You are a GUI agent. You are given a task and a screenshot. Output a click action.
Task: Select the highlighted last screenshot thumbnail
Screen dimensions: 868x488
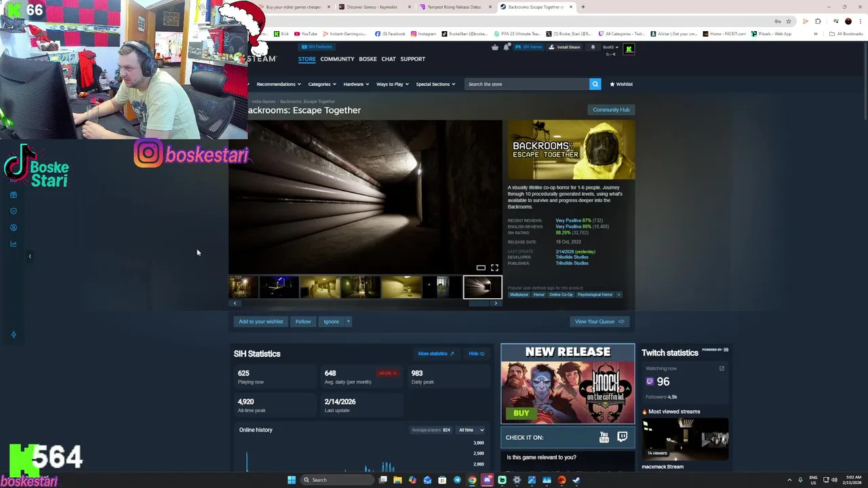[x=483, y=287]
